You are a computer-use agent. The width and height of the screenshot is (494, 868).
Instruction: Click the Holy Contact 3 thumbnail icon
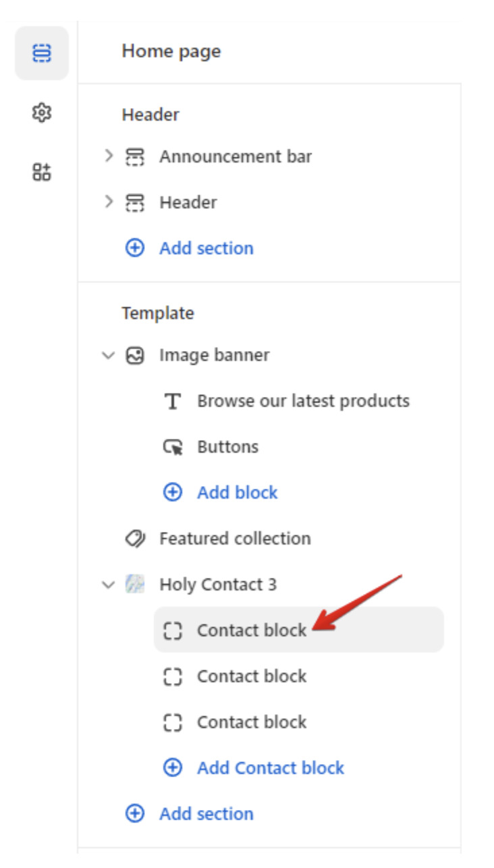pos(135,585)
